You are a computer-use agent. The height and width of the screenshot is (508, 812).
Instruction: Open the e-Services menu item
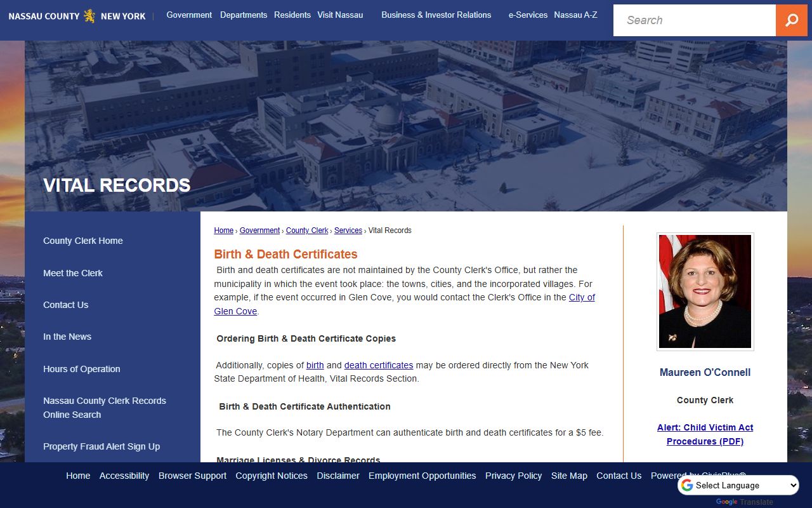[x=528, y=15]
